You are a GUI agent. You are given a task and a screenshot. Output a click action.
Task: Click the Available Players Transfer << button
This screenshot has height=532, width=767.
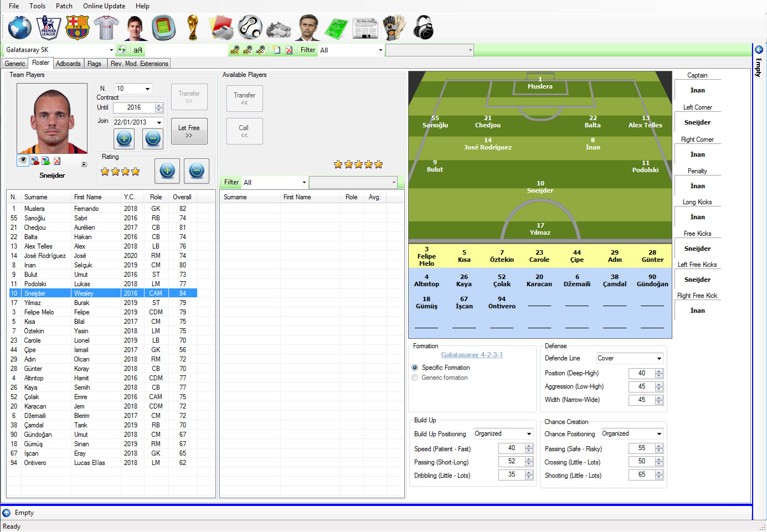244,99
